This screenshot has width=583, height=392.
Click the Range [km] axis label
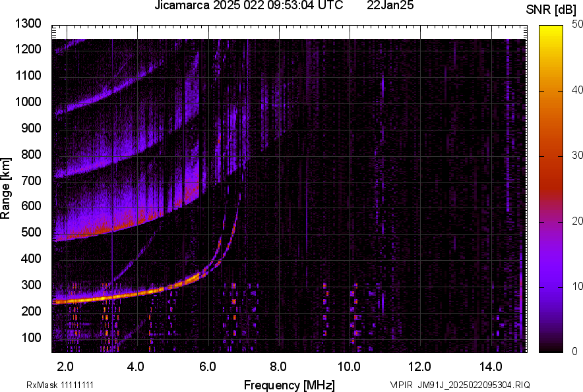click(7, 188)
